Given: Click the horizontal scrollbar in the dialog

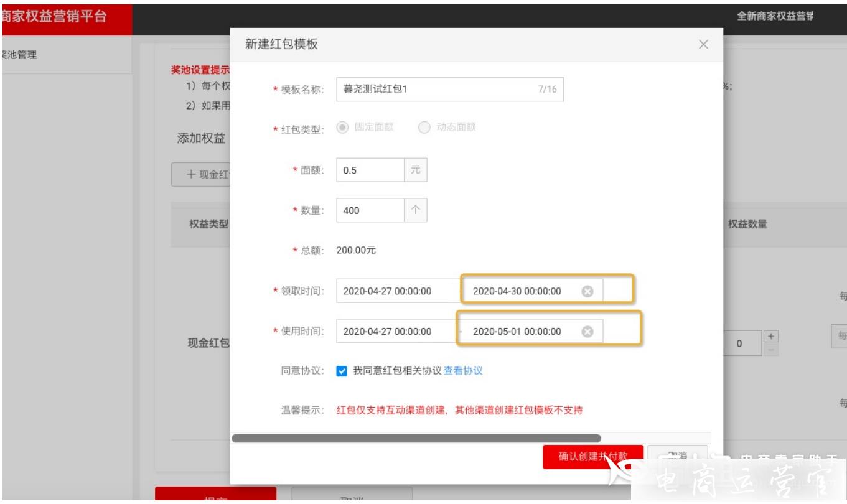Looking at the screenshot, I should point(416,438).
